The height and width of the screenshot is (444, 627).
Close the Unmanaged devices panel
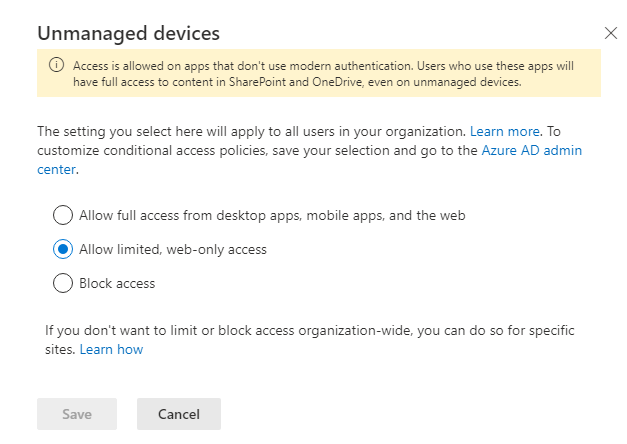click(x=611, y=33)
